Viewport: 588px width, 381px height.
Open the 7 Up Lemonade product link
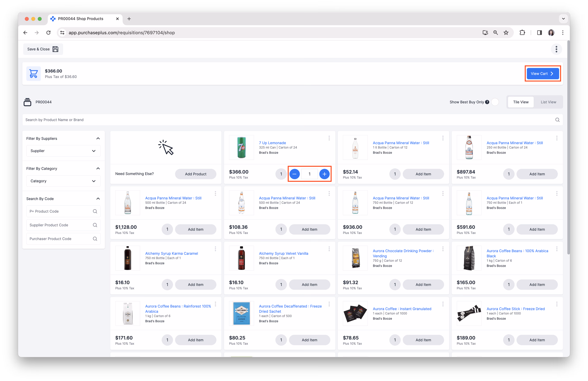point(272,143)
